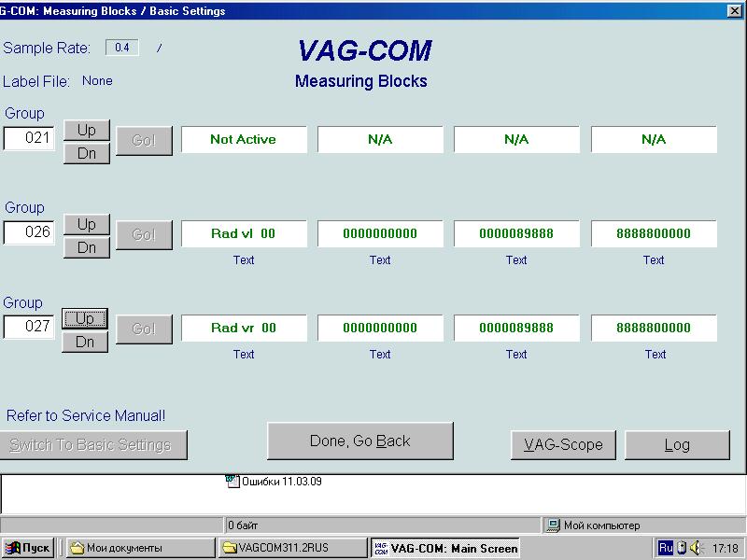Click the Ru language indicator in tray
Image resolution: width=747 pixels, height=560 pixels.
coord(666,548)
